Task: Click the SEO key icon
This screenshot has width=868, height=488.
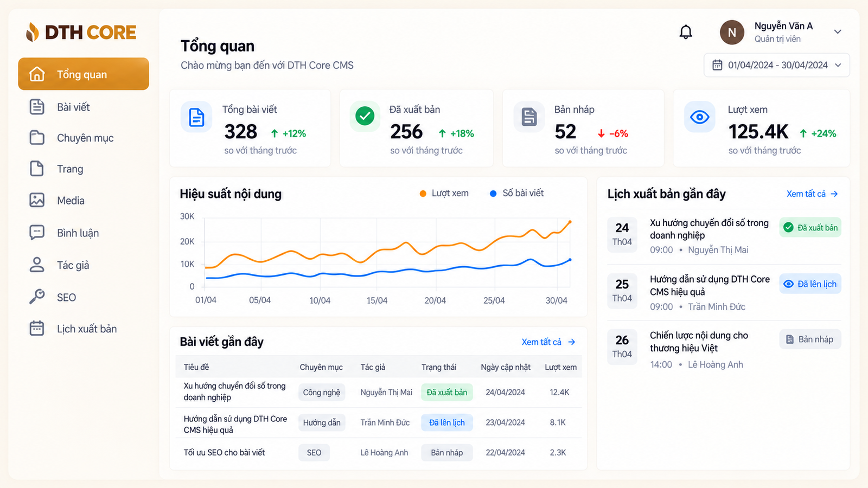Action: 37,297
